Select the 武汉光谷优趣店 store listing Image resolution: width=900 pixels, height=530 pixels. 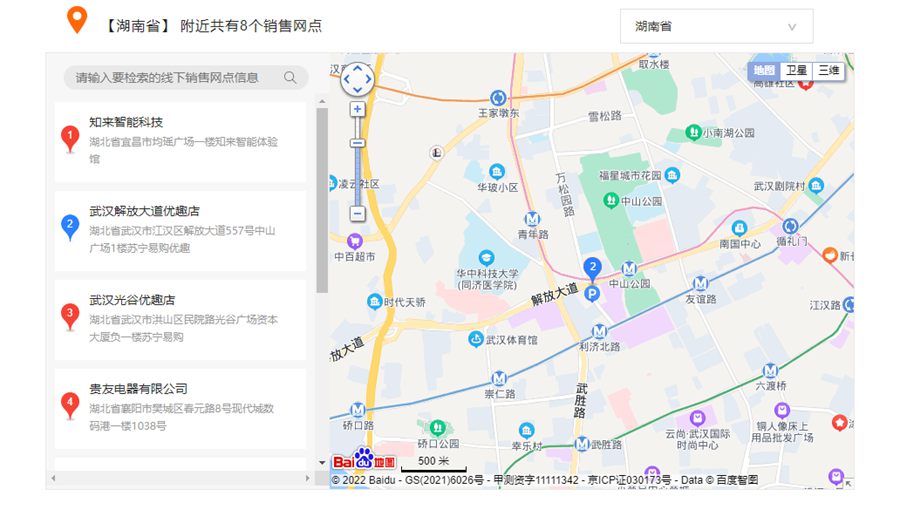[x=180, y=319]
